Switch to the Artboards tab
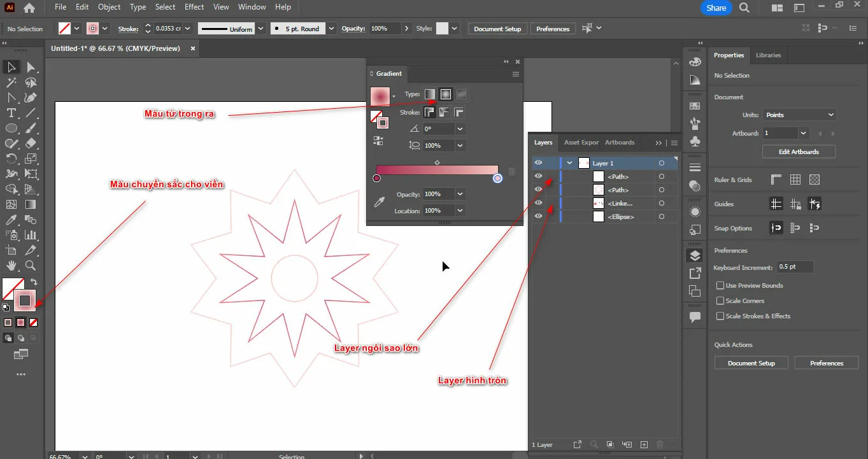The height and width of the screenshot is (459, 868). pos(619,143)
